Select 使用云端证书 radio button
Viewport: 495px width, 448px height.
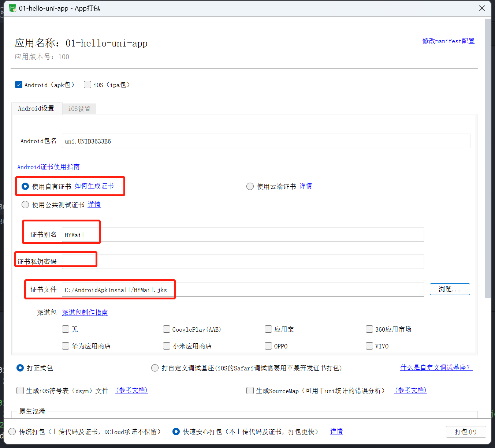[x=250, y=186]
